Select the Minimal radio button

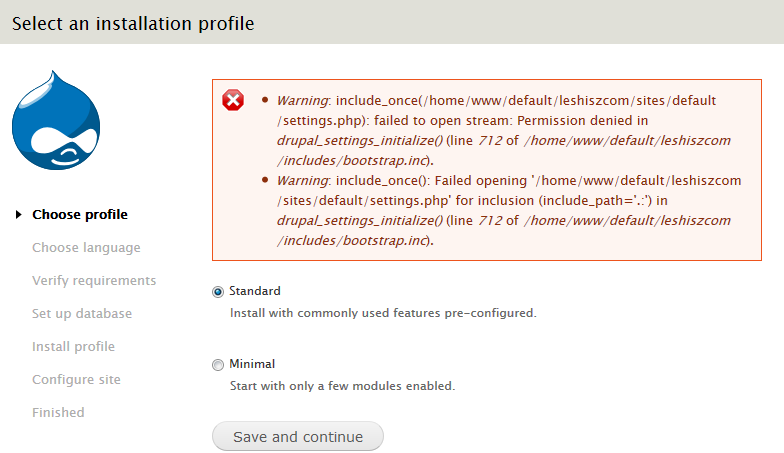click(x=218, y=365)
